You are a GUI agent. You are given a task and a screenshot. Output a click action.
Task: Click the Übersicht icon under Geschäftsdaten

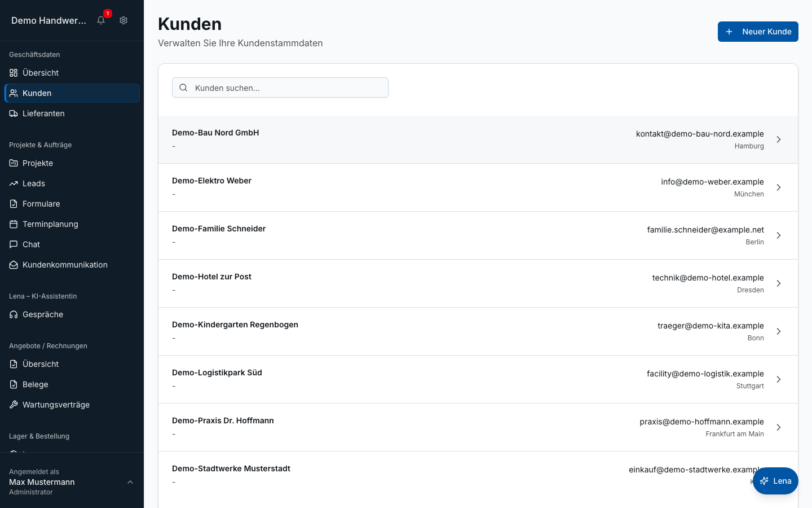coord(14,73)
